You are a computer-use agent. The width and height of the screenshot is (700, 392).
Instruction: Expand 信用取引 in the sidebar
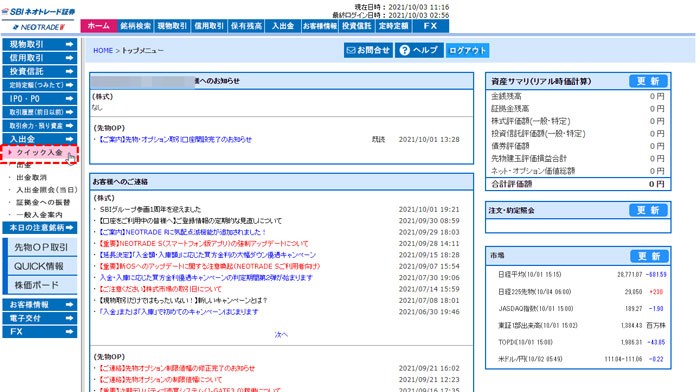click(40, 58)
